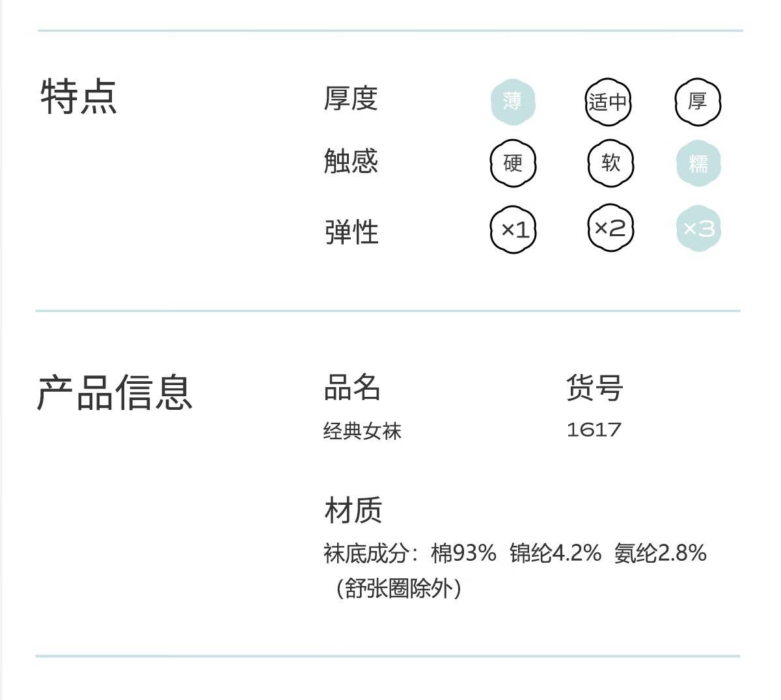Image resolution: width=781 pixels, height=700 pixels.
Task: Select the 薄 thickness badge
Action: tap(513, 102)
